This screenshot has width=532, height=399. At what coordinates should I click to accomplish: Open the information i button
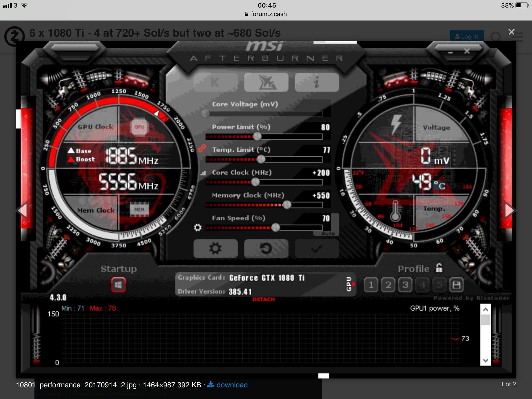click(317, 82)
